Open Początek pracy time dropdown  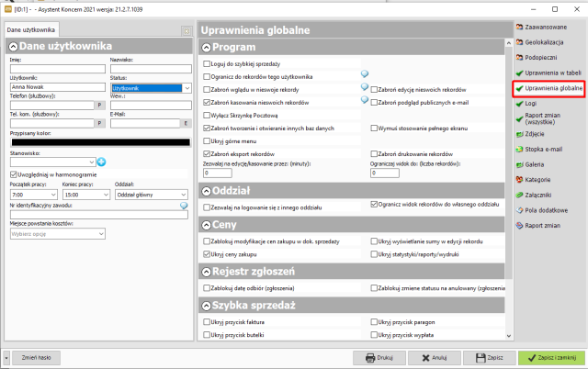53,195
